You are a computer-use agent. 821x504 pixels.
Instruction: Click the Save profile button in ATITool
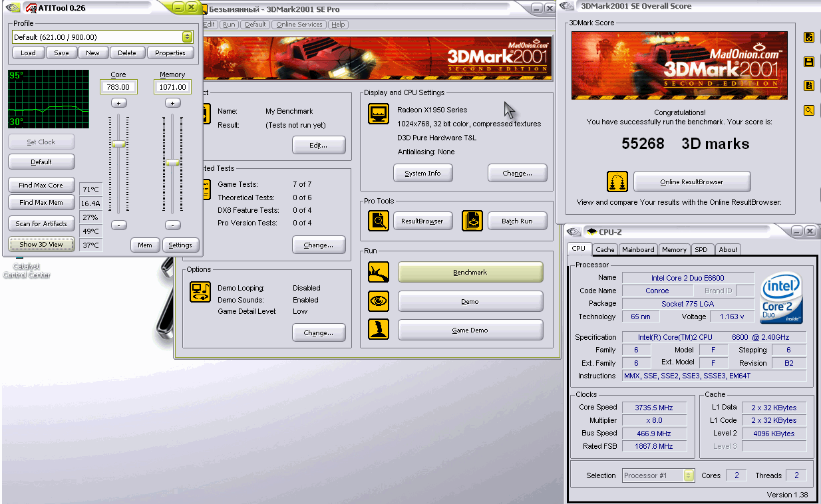[x=61, y=53]
